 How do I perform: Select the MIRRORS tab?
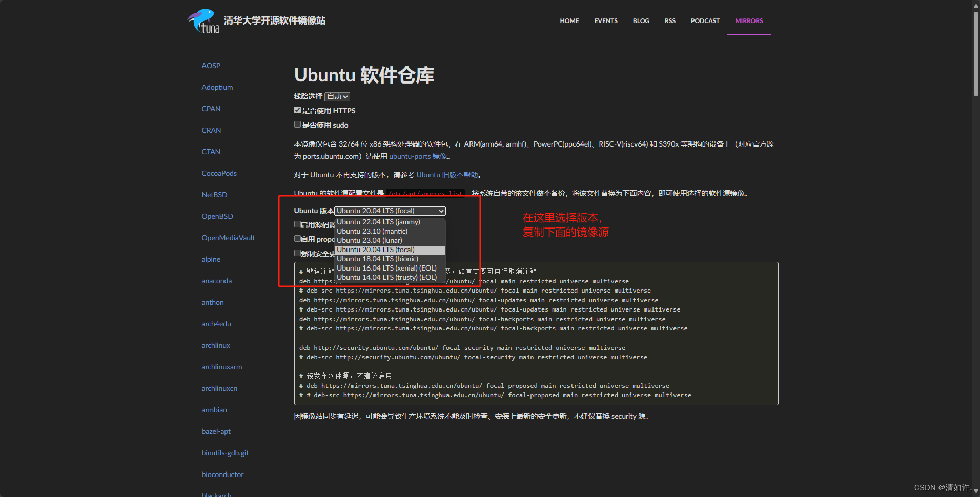[x=748, y=21]
